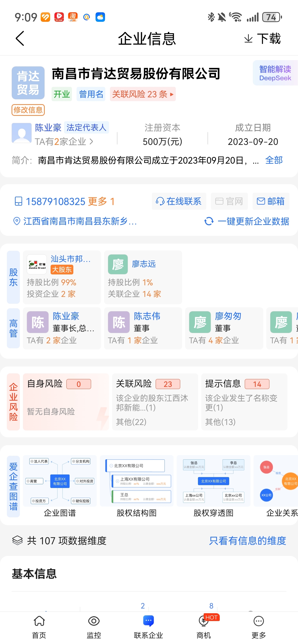
Task: Open 监控 monitoring tab
Action: click(94, 627)
